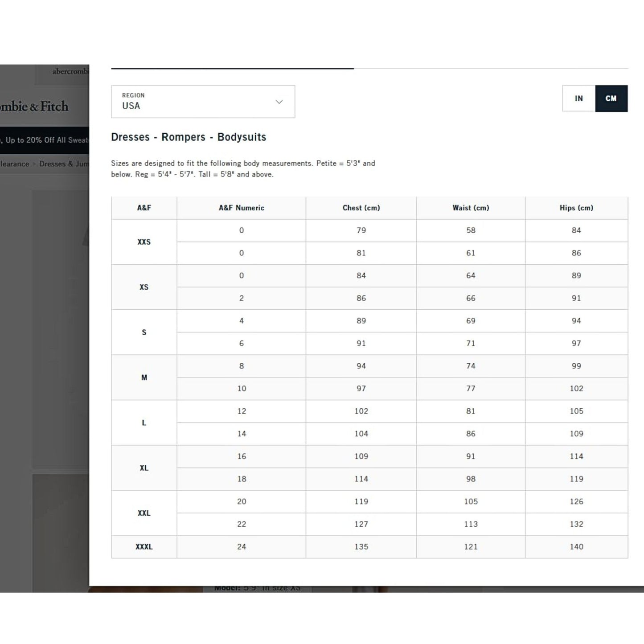644x644 pixels.
Task: Click the XL size row label
Action: (x=144, y=468)
